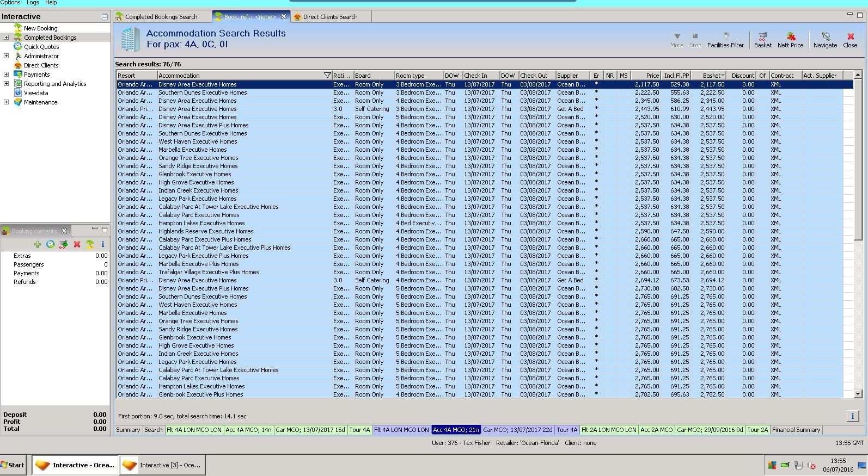Click the system tray clock
Screen dimensions: 868x476
pos(838,465)
